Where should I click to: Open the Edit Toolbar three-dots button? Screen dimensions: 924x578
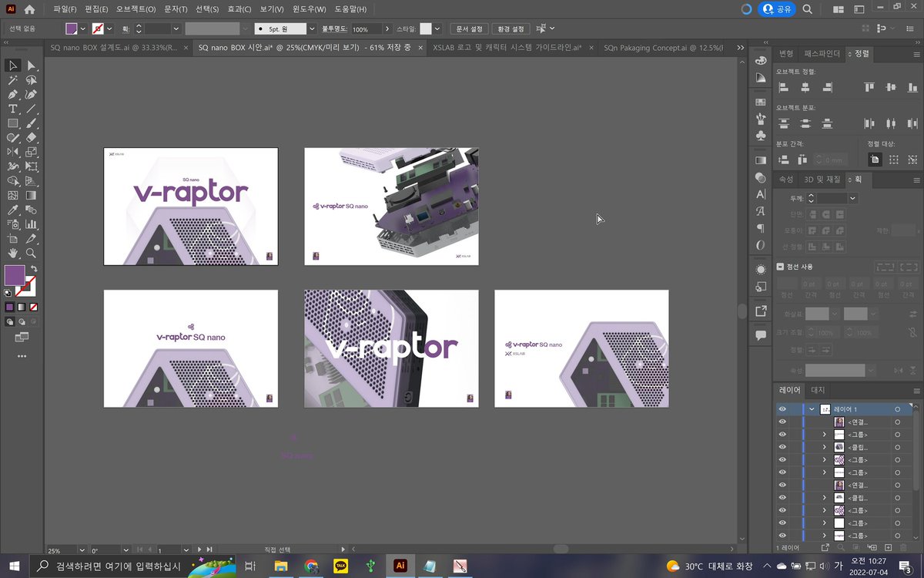tap(22, 356)
